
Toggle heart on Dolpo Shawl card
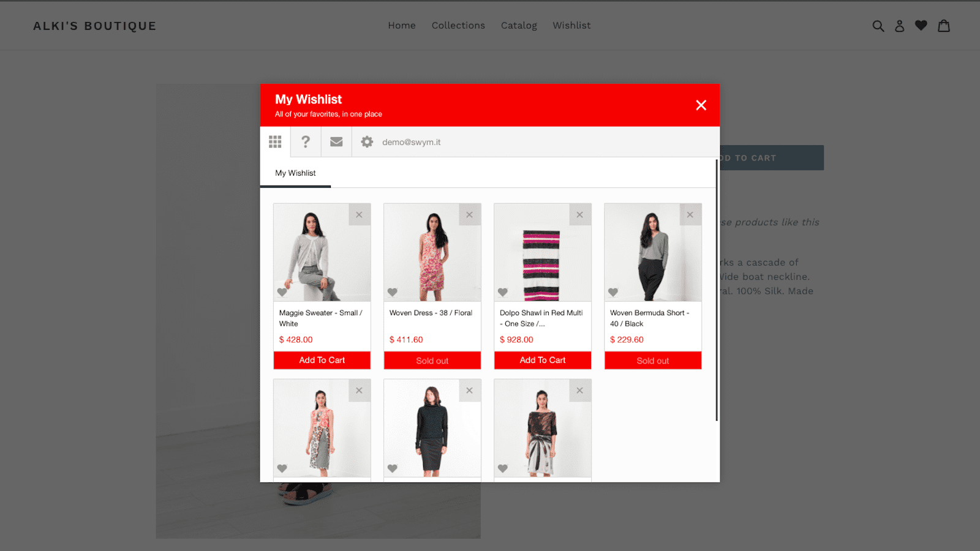point(503,293)
